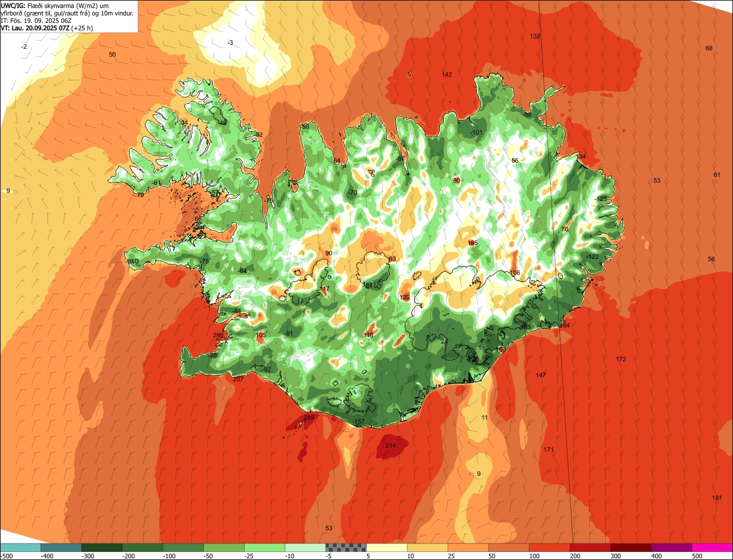The width and height of the screenshot is (733, 560).
Task: Click the '289' value on the map
Action: [309, 418]
